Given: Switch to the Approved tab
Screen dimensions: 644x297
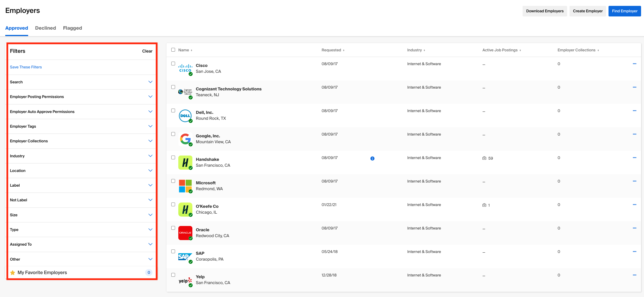Looking at the screenshot, I should click(x=17, y=28).
